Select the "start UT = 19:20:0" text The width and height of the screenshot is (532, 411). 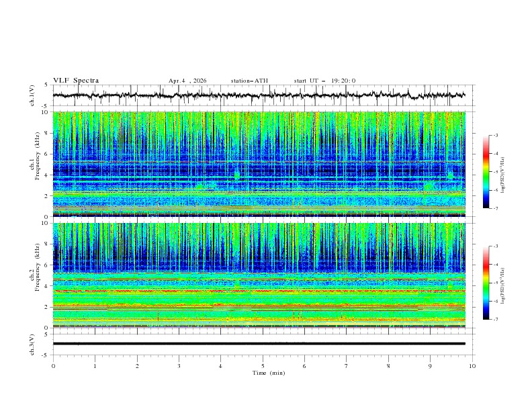coord(324,81)
